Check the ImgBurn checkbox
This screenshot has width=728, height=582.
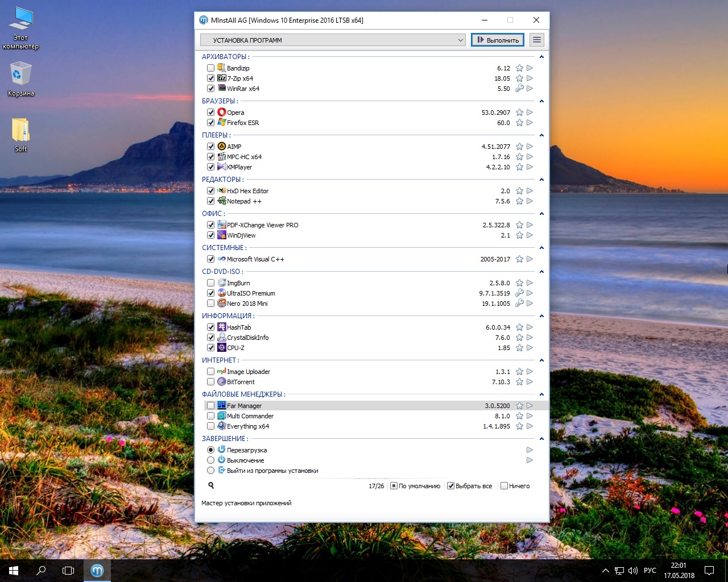click(210, 283)
